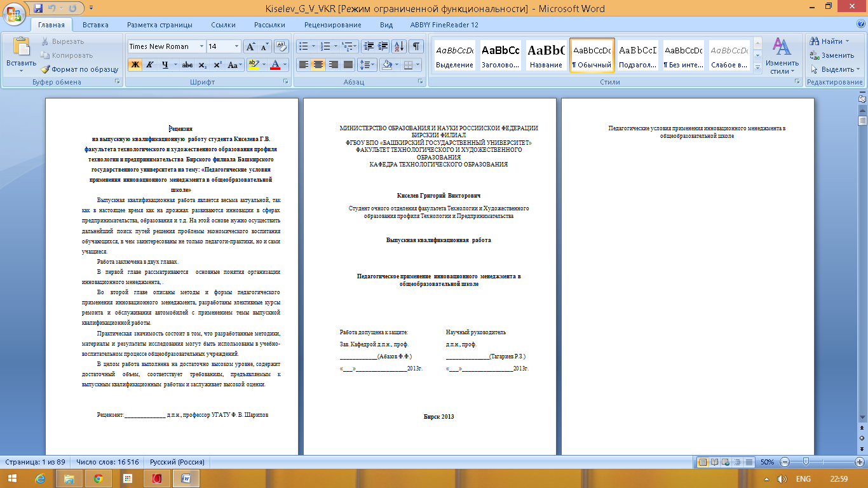Click the Заменить (Replace) button

point(832,55)
